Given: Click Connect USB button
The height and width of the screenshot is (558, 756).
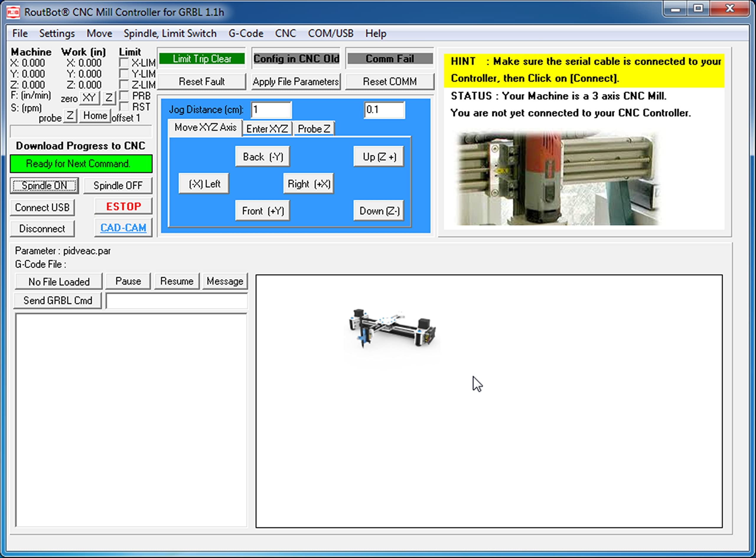Looking at the screenshot, I should (x=42, y=207).
